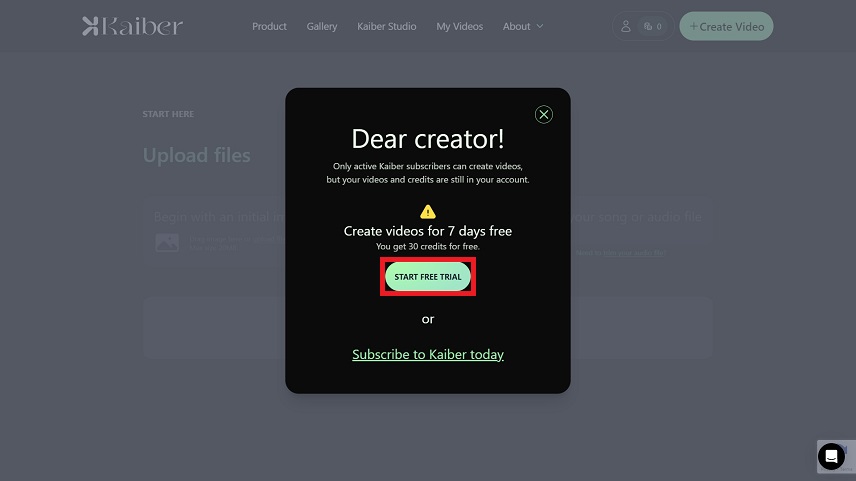
Task: Select the 'Create videos for 7 days free' text
Action: (427, 231)
